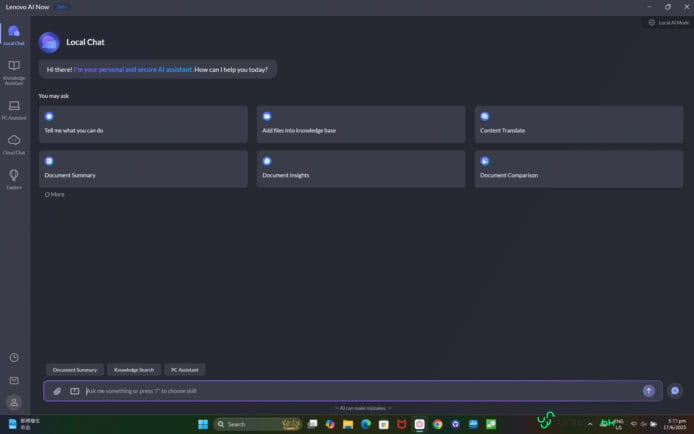
Task: Refresh suggestions with the More link
Action: click(x=54, y=194)
